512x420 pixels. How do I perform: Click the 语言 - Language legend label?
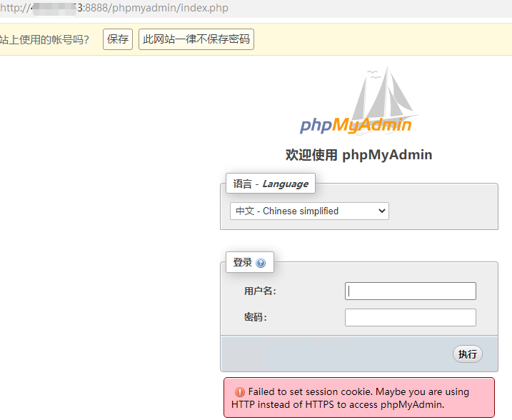click(x=271, y=184)
